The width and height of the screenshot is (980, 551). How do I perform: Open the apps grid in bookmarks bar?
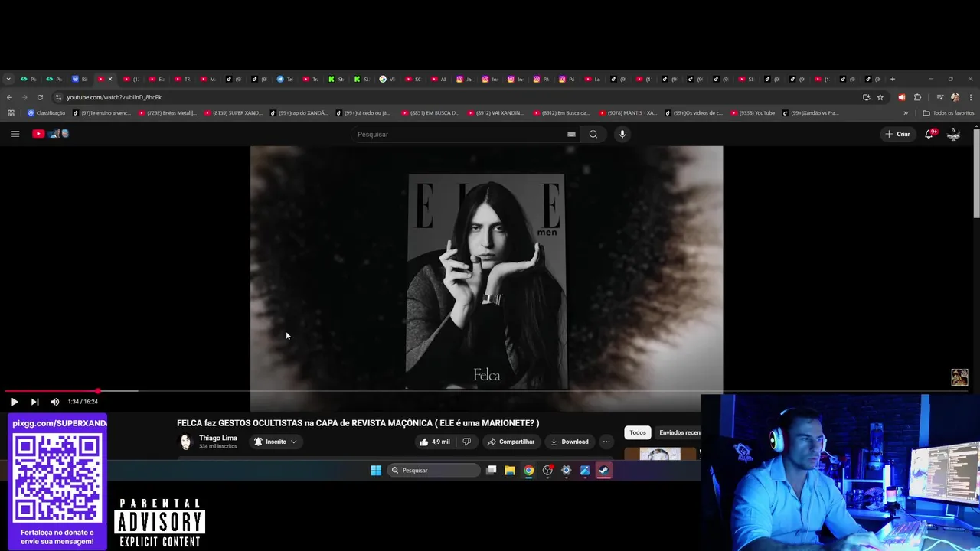pos(11,113)
